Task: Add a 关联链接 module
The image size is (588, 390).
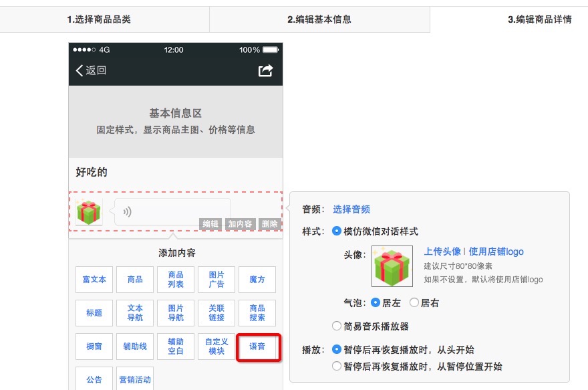Action: coord(216,313)
